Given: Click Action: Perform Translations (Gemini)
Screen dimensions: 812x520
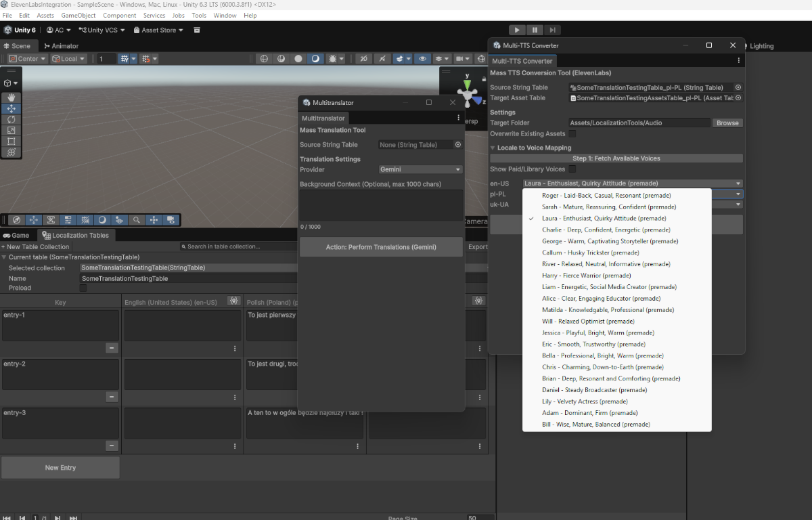Looking at the screenshot, I should tap(381, 247).
